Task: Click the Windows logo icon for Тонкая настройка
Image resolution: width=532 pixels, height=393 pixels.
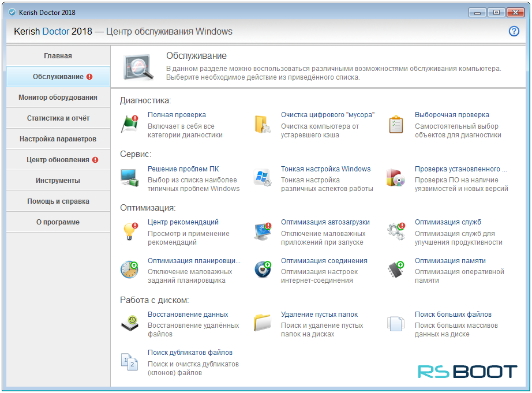Action: (x=263, y=178)
